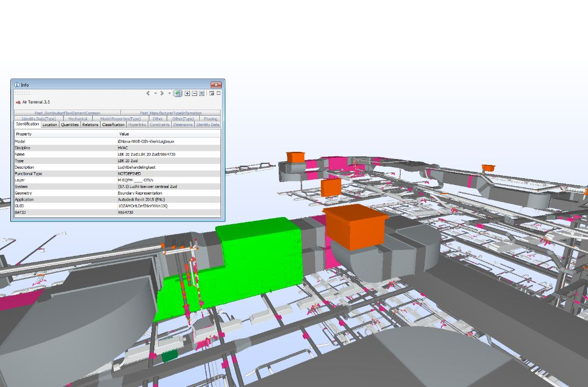Image resolution: width=588 pixels, height=387 pixels.
Task: Select the Functional Type value 'NOTDEFINED'
Action: [129, 174]
